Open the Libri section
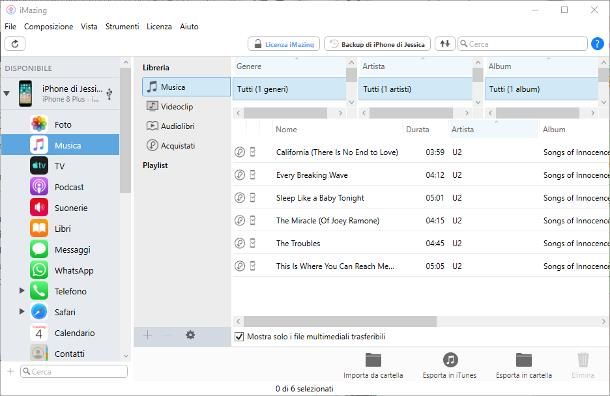 point(60,228)
